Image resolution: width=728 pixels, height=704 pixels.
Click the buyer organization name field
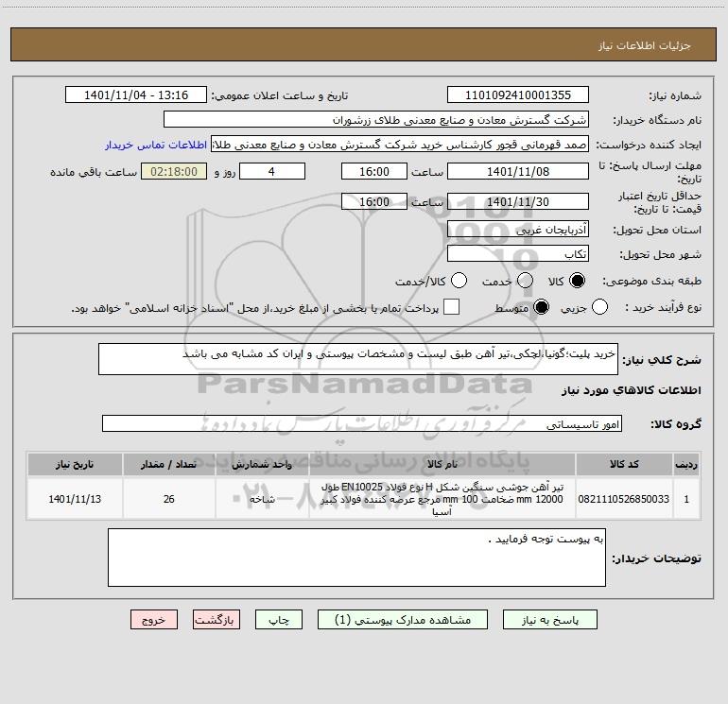(x=376, y=120)
